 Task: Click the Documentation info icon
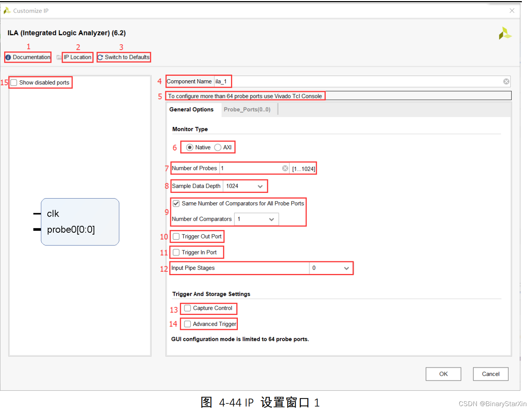click(x=8, y=57)
